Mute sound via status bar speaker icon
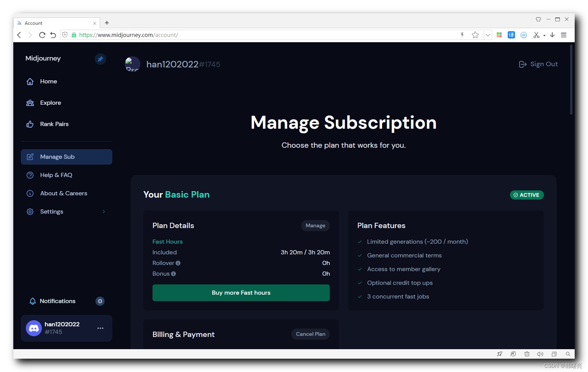Screen dimensions: 588x372 pos(540,354)
